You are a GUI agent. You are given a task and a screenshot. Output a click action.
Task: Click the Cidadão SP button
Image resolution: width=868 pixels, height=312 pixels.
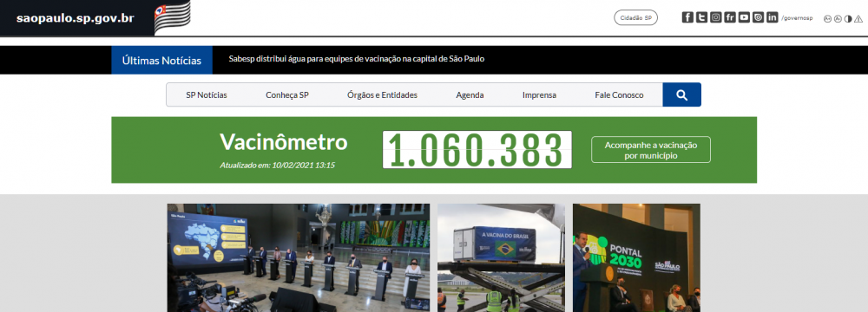(x=635, y=17)
